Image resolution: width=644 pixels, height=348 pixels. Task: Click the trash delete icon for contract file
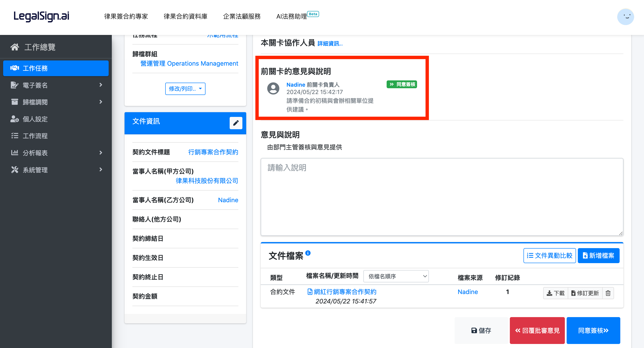pos(608,293)
